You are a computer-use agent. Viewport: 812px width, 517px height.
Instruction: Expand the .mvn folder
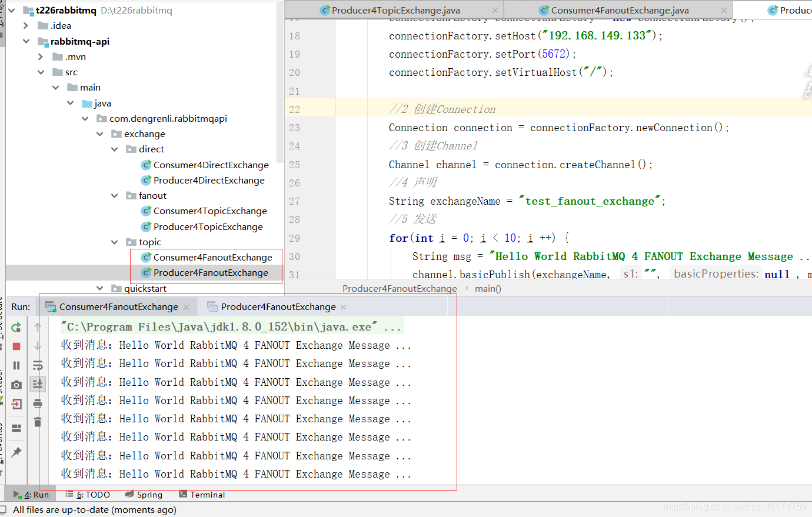(41, 56)
